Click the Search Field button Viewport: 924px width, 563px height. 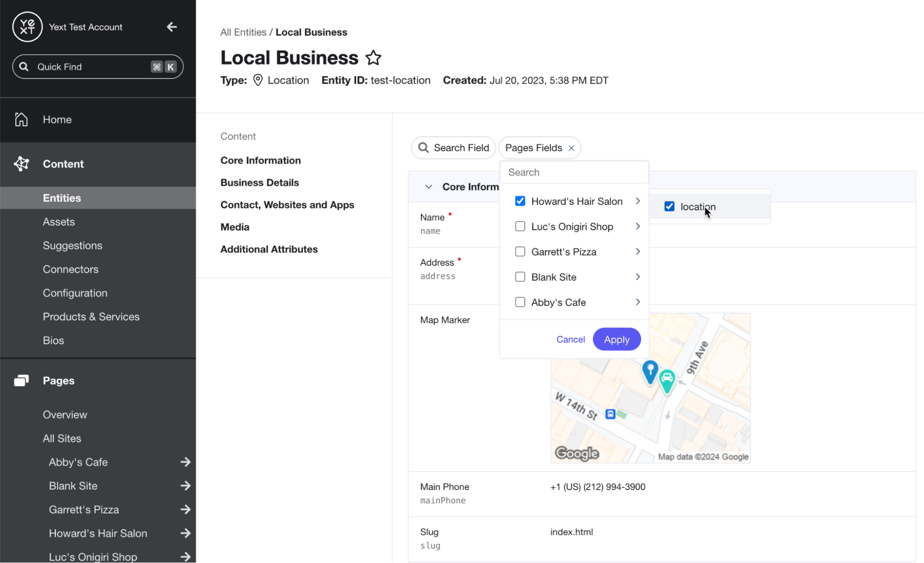[x=453, y=148]
